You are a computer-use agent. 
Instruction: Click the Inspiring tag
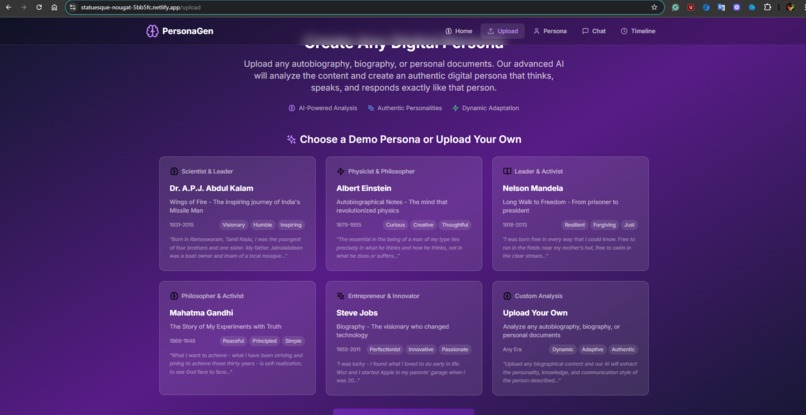point(291,225)
